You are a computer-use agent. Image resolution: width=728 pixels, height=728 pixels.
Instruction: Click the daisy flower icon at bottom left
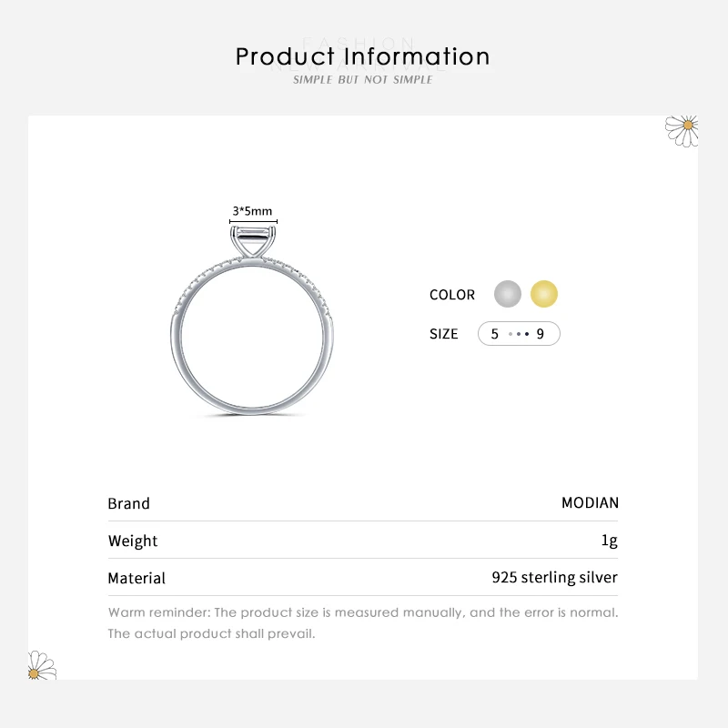tap(41, 666)
